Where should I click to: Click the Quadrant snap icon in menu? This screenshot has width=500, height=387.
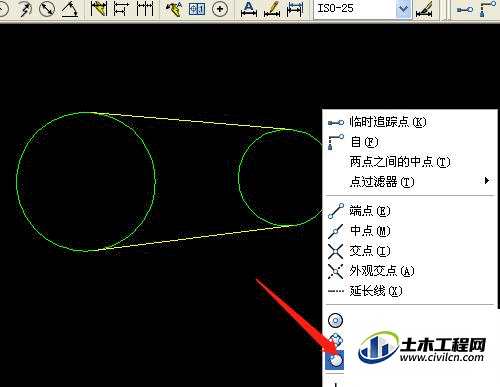tap(336, 340)
